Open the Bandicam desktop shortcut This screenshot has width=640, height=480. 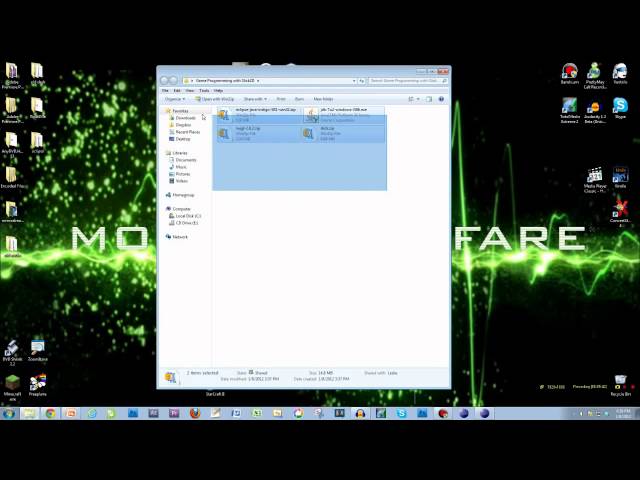[569, 73]
